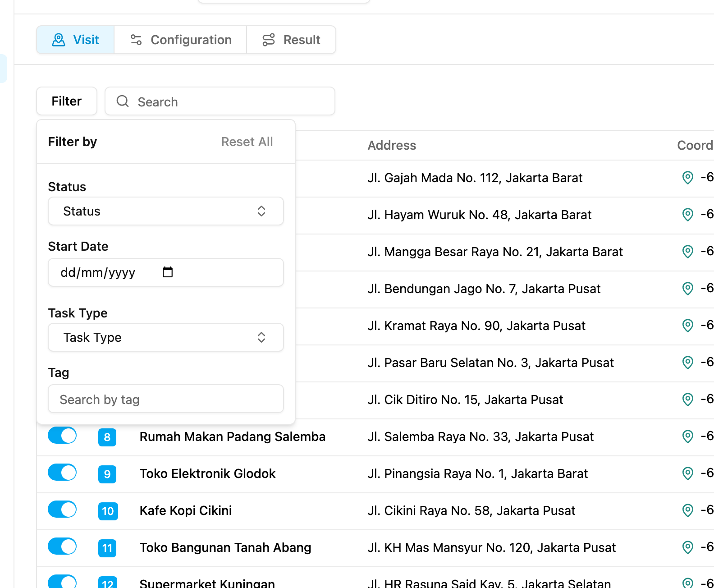Focus the Search by tag field
714x588 pixels.
[x=166, y=399]
